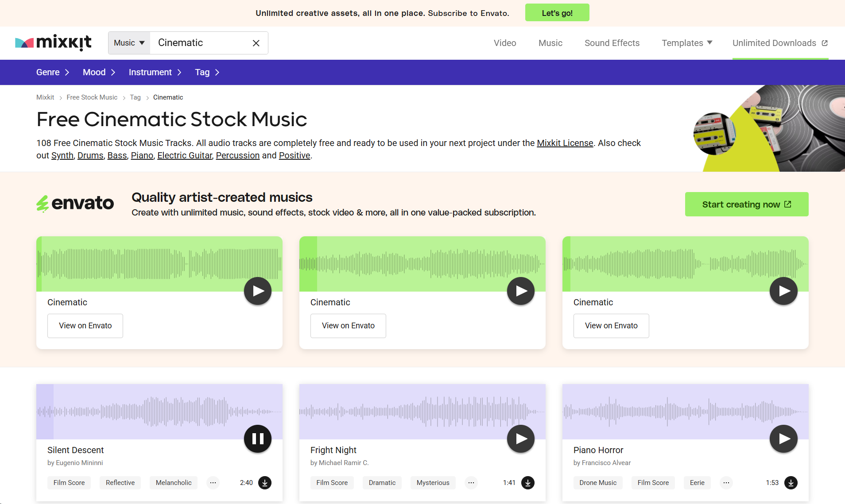Select the Dramatic tag

click(382, 483)
